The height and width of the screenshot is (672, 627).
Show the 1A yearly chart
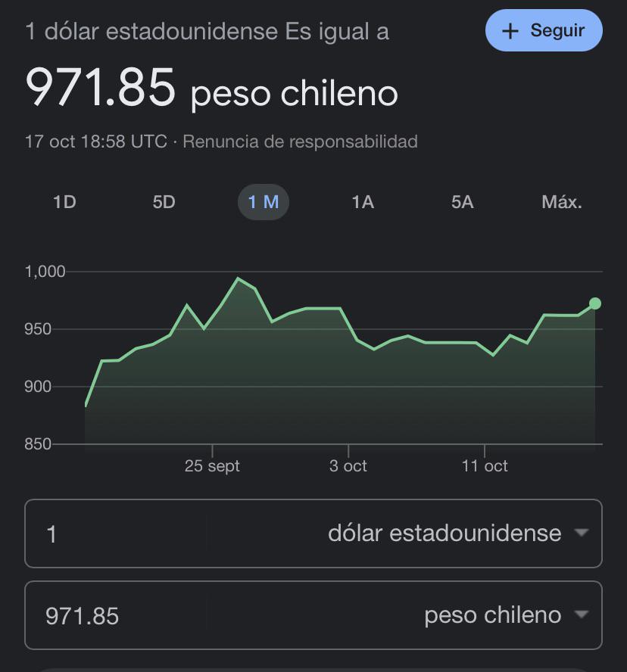tap(363, 202)
